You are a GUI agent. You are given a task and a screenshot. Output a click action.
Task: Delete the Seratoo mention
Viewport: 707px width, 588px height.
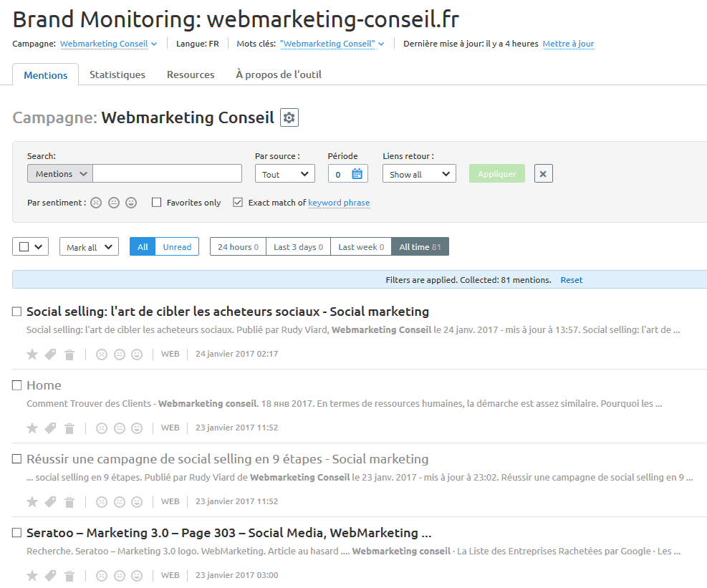tap(69, 576)
